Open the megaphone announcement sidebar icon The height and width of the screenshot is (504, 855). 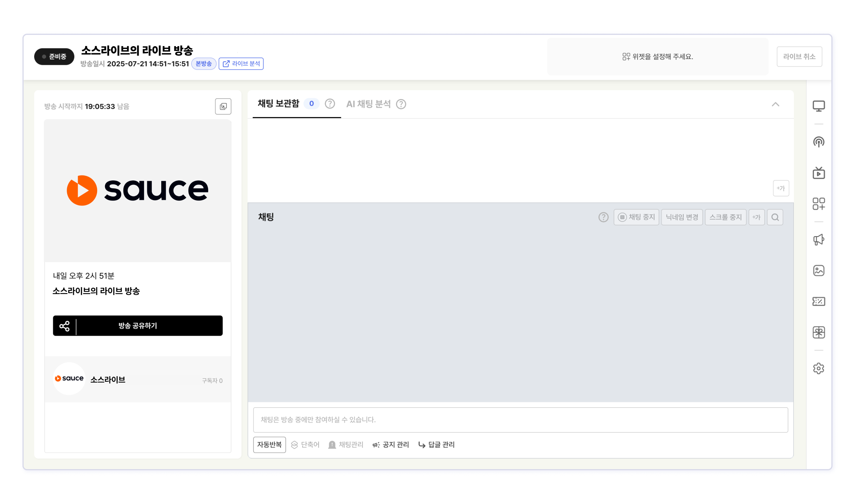click(x=819, y=240)
